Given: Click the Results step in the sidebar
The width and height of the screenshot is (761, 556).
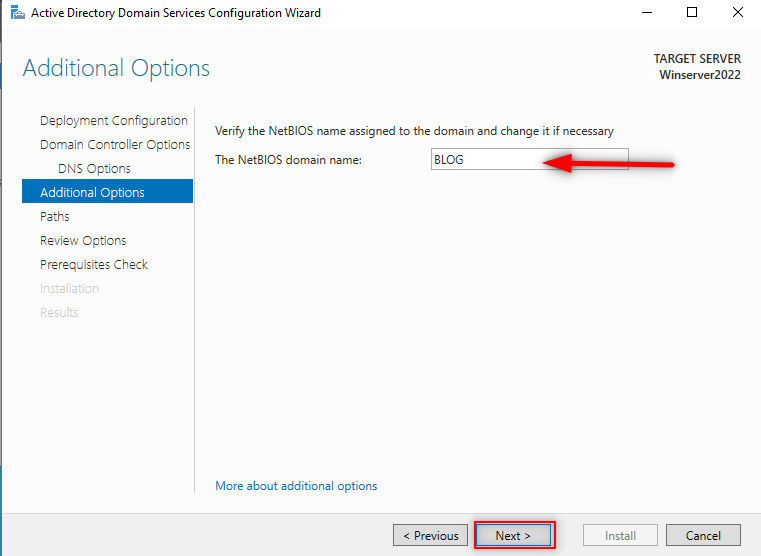Looking at the screenshot, I should click(x=59, y=313).
